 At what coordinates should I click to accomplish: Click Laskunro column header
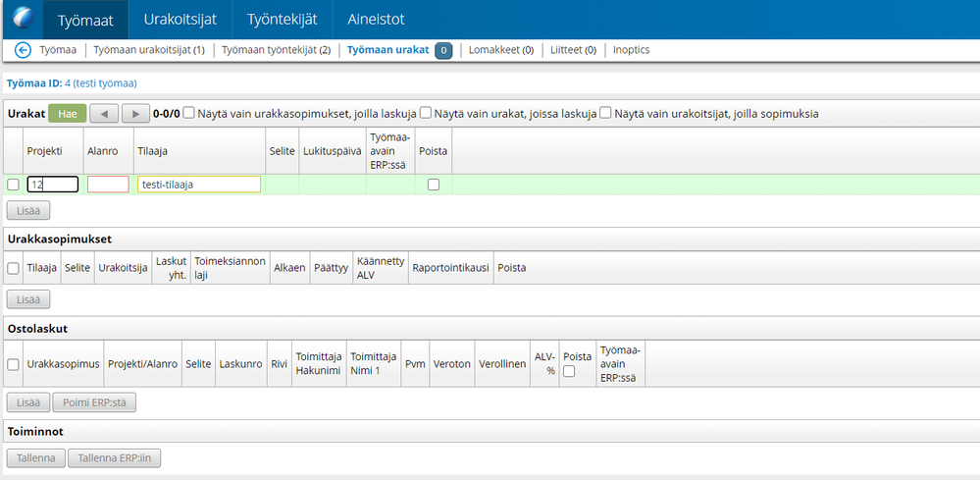[240, 364]
